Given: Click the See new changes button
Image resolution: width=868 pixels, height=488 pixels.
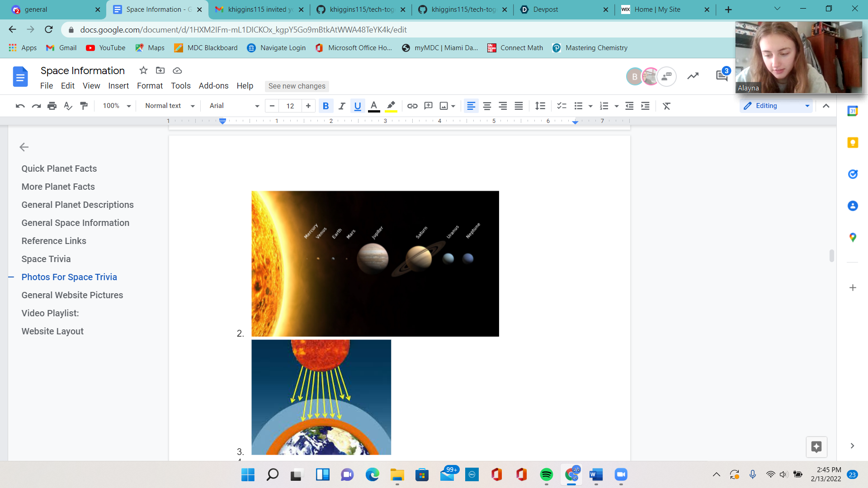Looking at the screenshot, I should tap(297, 86).
